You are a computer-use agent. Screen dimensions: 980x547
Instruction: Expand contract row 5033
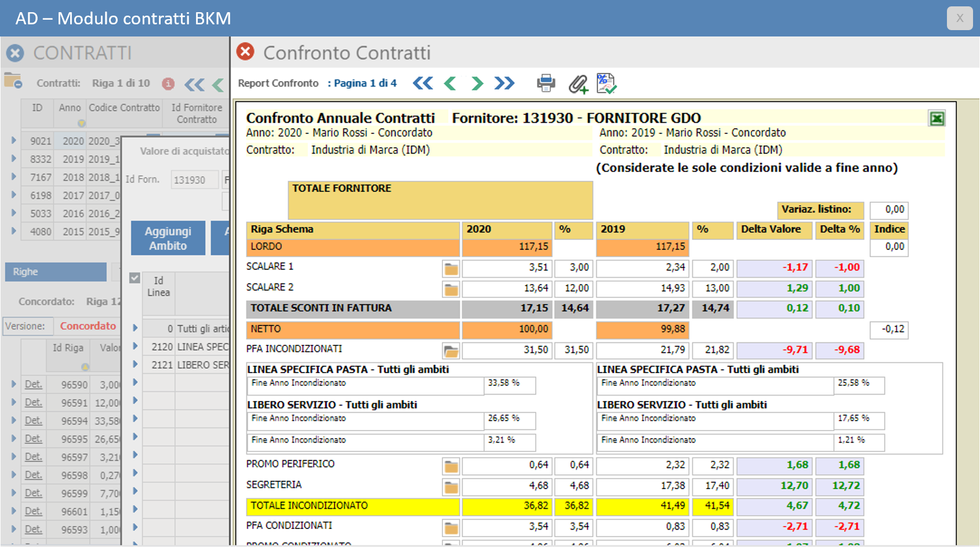click(13, 213)
